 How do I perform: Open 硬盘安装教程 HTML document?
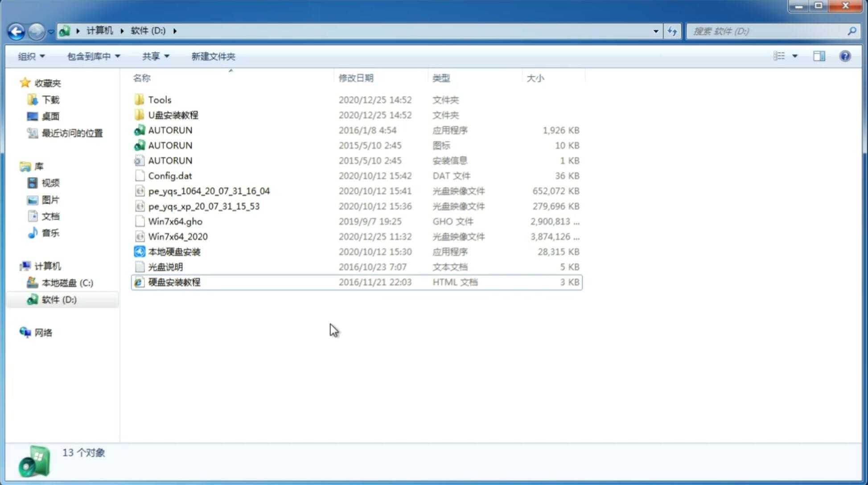click(173, 282)
